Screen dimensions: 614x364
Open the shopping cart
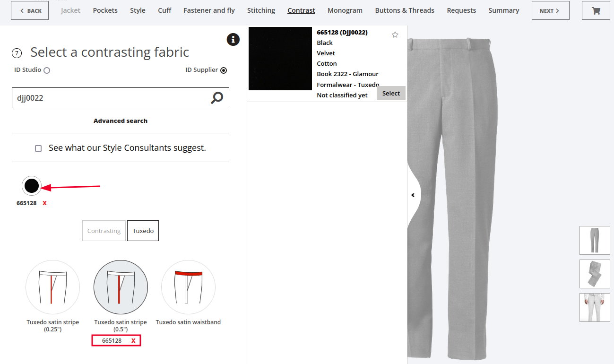(596, 10)
